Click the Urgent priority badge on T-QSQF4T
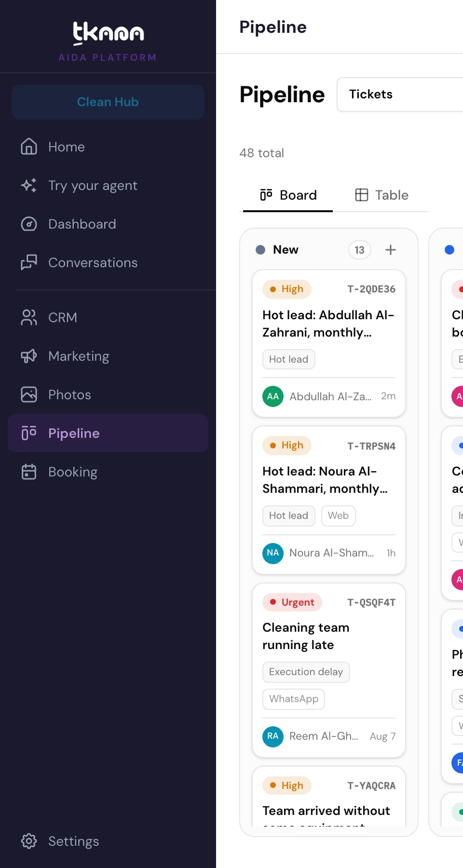463x868 pixels. [292, 602]
